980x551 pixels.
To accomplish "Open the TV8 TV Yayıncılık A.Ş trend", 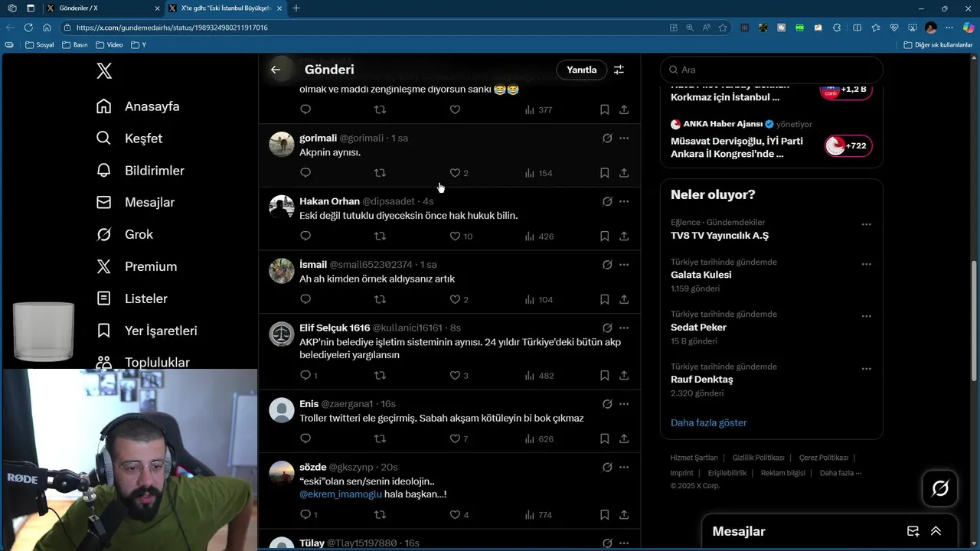I will 720,236.
